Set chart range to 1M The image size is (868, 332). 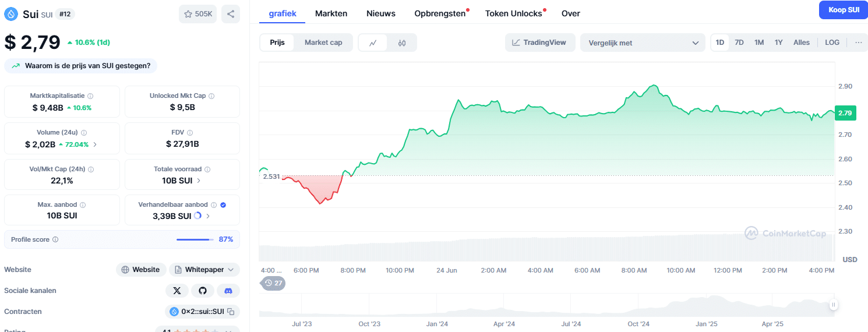coord(759,43)
